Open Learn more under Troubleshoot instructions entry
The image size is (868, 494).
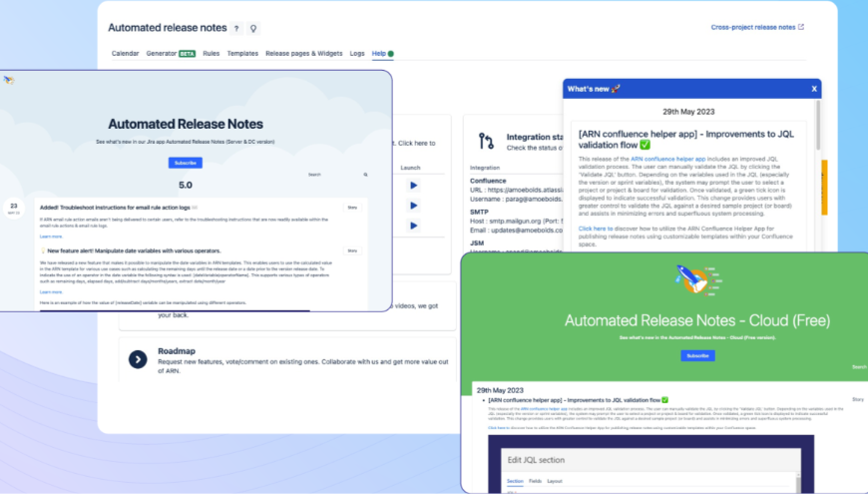pos(51,237)
